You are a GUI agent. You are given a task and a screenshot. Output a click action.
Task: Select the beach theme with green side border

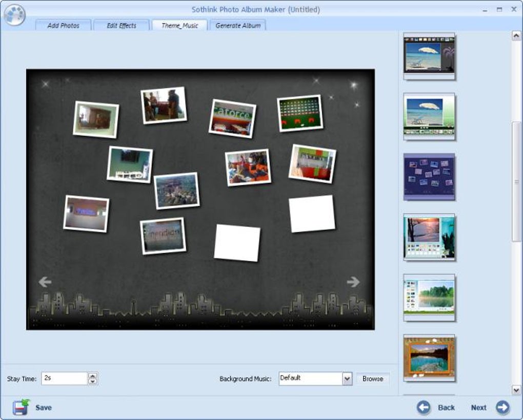point(429,116)
